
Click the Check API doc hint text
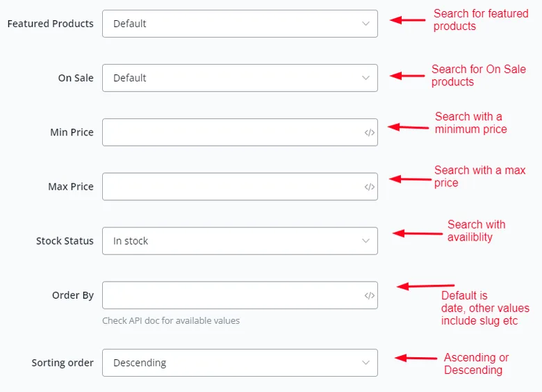point(171,321)
